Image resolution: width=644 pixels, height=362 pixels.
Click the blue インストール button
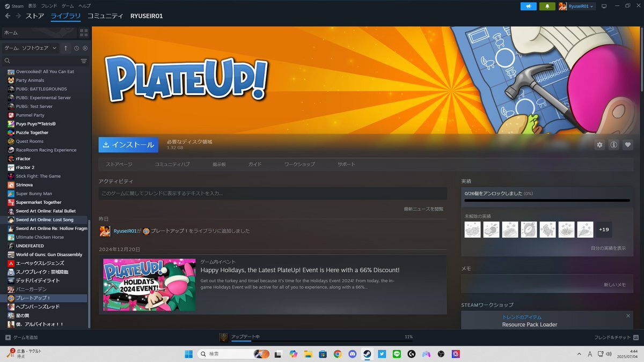(128, 145)
